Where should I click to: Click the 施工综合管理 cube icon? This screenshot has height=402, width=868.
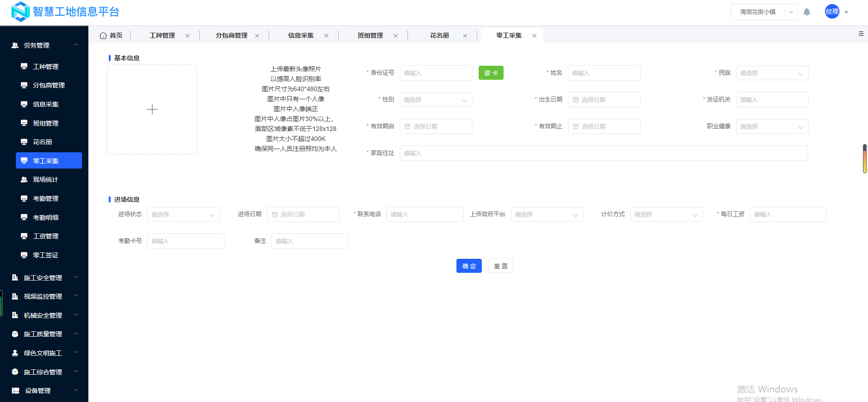[15, 372]
